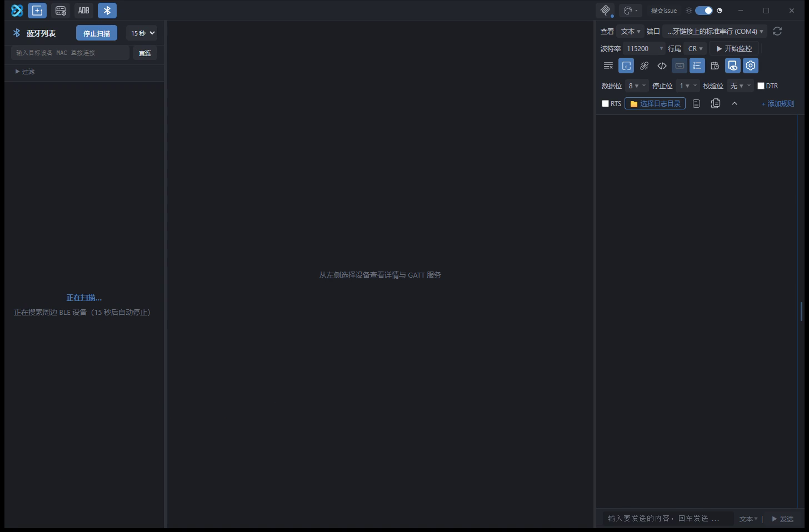Click the app logo icon

point(17,11)
